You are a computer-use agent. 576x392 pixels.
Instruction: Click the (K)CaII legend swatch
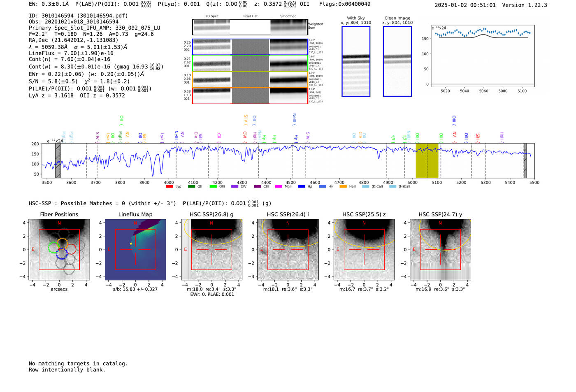click(365, 187)
